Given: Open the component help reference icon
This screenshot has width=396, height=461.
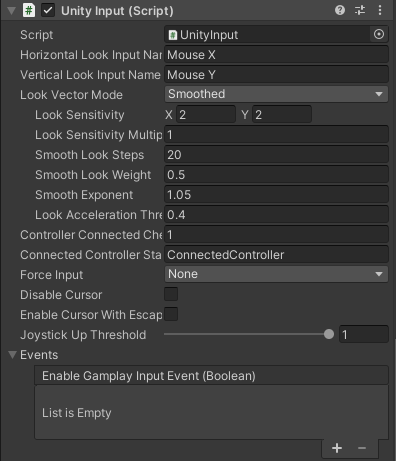Looking at the screenshot, I should [x=340, y=10].
